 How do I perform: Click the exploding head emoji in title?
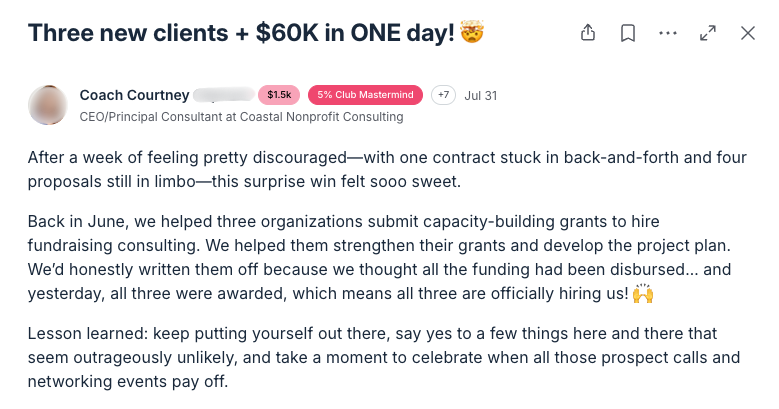pyautogui.click(x=472, y=32)
